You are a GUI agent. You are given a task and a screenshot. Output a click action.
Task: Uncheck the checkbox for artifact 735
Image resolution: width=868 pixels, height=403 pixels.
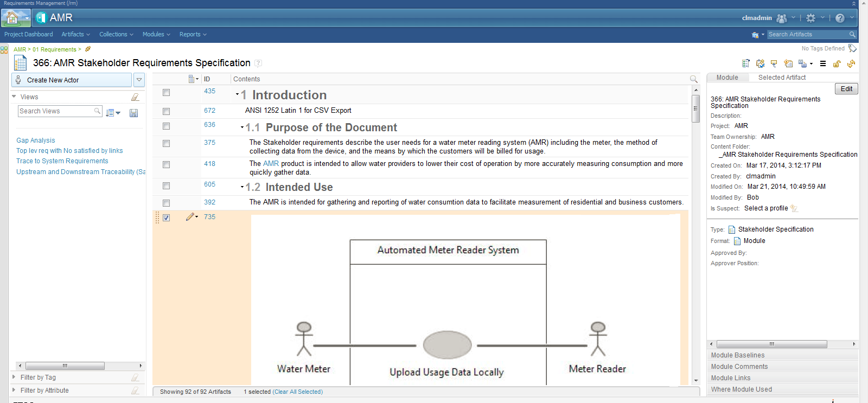[167, 218]
